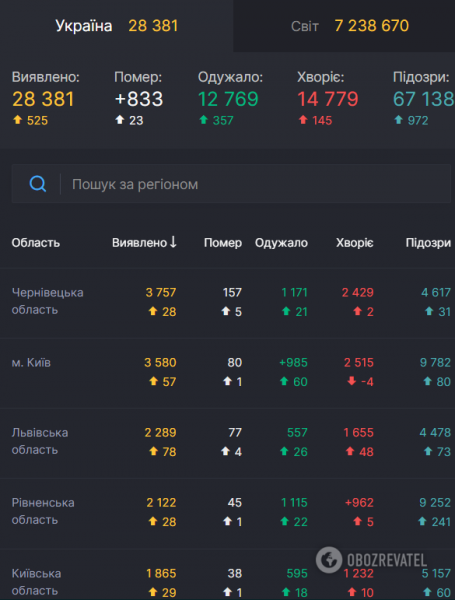Click Чернівецька white arrow next to 5

(226, 311)
